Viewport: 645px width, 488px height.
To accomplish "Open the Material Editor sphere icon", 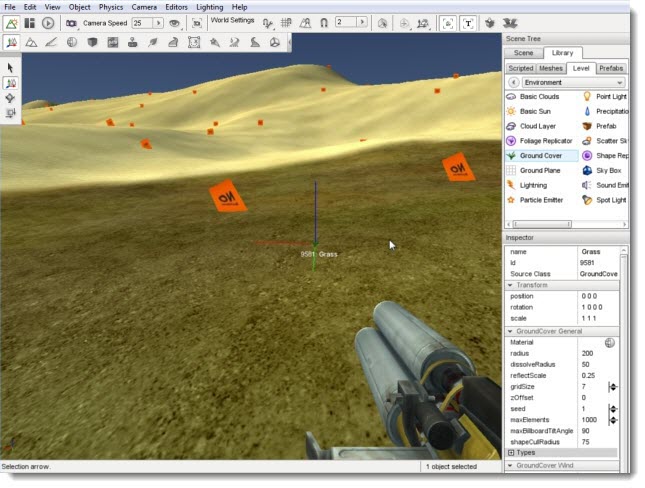I will coord(72,42).
